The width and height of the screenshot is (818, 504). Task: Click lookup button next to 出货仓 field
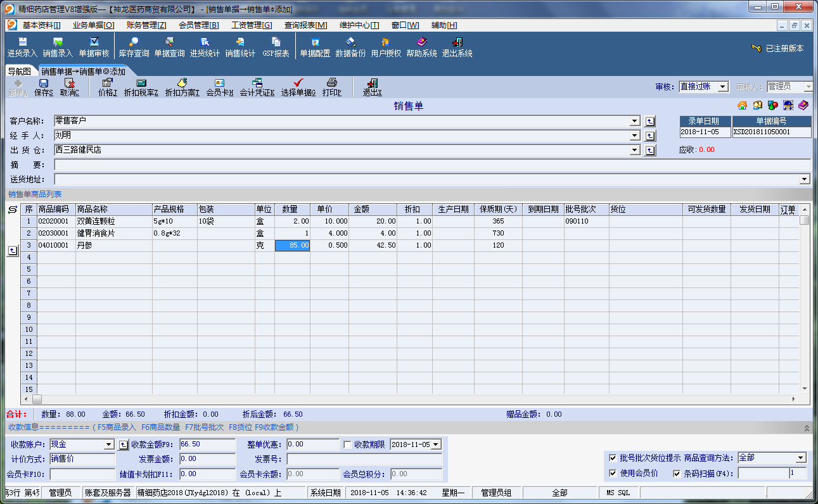click(x=650, y=150)
